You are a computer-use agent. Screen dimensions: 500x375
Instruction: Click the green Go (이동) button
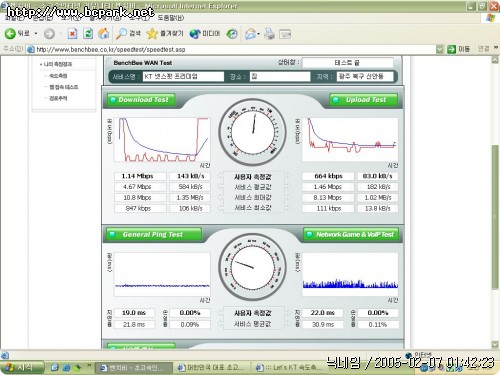(x=458, y=49)
